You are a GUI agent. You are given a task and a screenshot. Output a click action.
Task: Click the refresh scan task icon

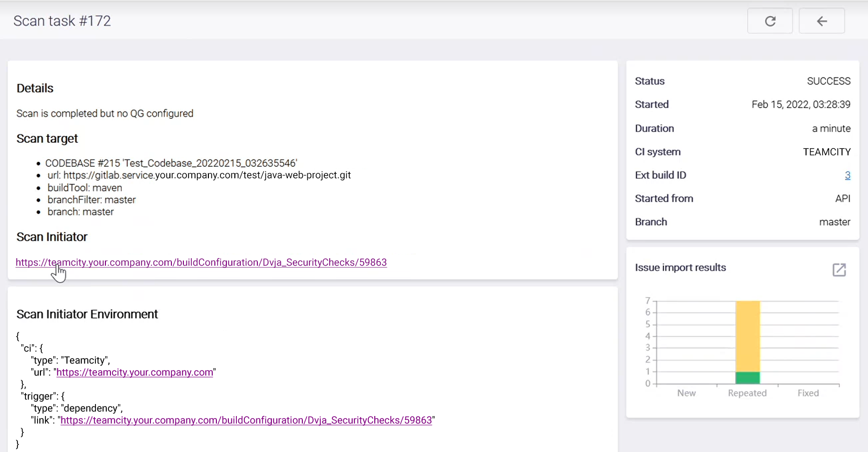(x=770, y=21)
